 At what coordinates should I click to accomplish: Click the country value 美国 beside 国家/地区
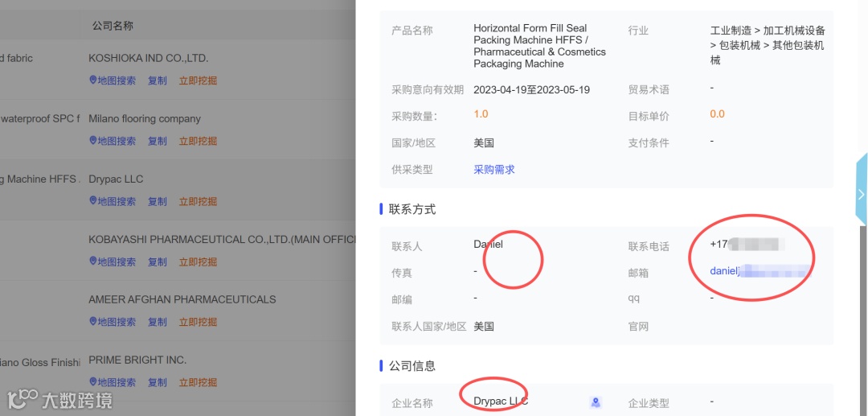click(x=484, y=143)
